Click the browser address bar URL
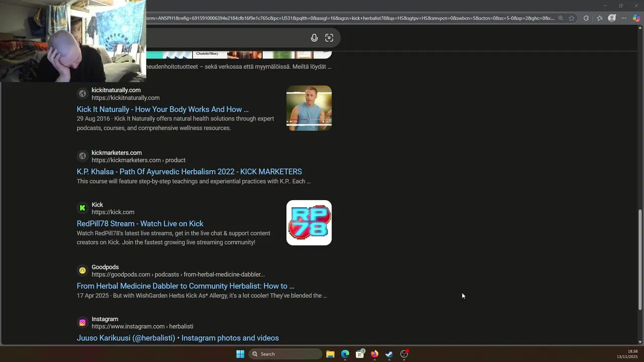 pyautogui.click(x=350, y=18)
